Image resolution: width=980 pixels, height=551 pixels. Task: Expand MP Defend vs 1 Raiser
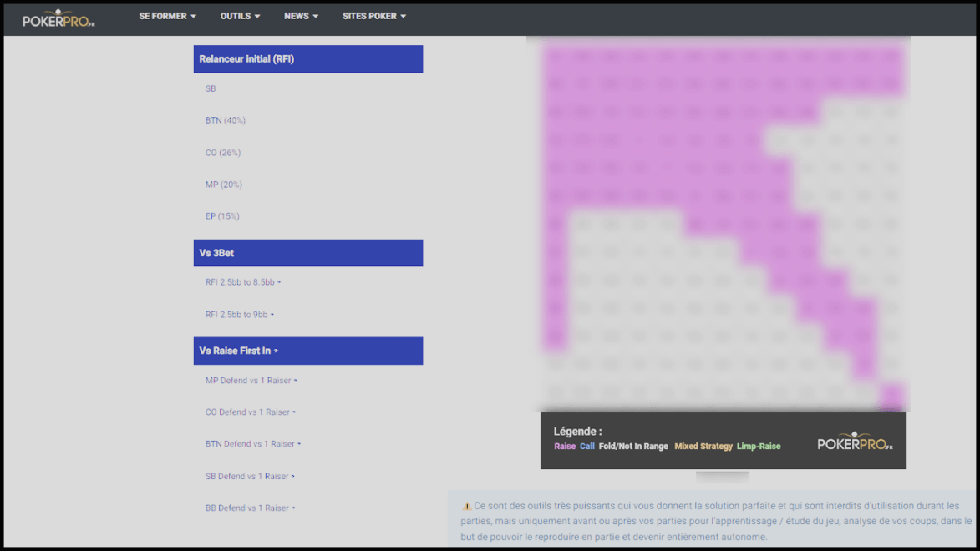[x=251, y=381]
